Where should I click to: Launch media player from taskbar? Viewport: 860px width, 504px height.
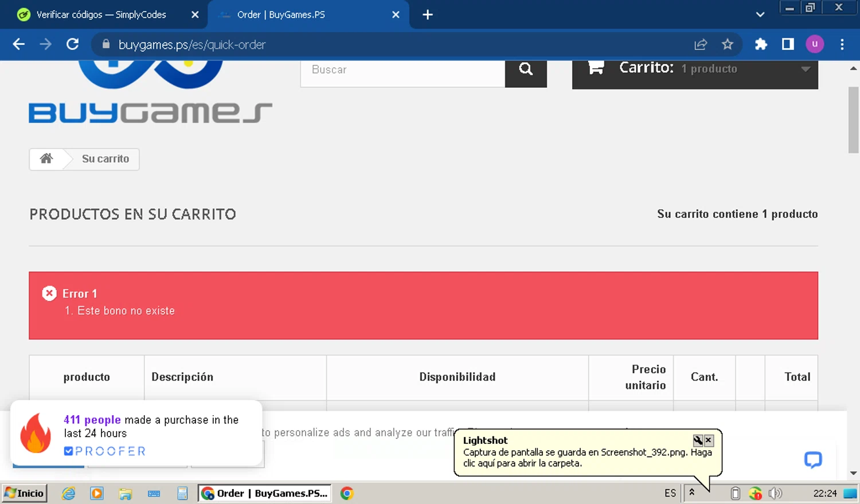tap(97, 493)
